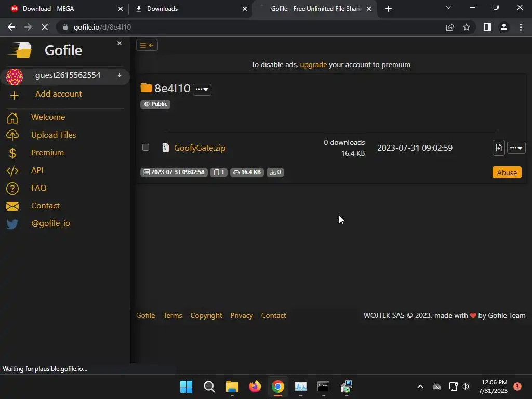Click the download count badge showing 0

point(275,172)
